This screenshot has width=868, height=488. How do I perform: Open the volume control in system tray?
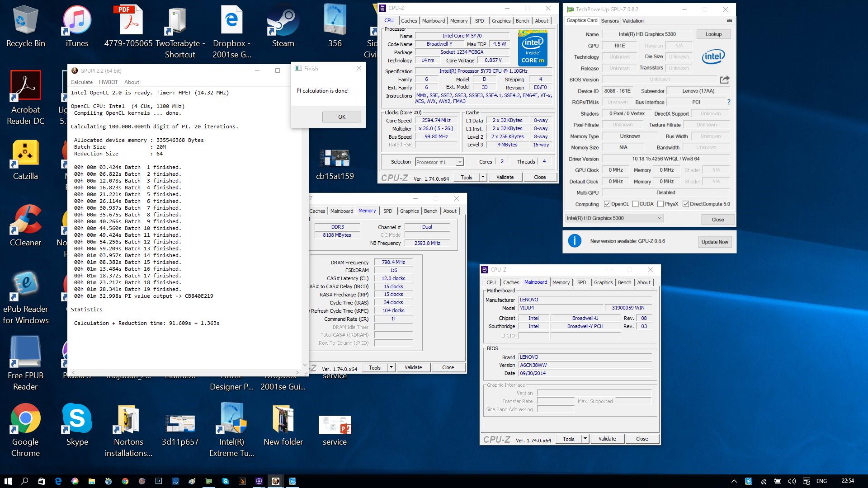tap(792, 481)
